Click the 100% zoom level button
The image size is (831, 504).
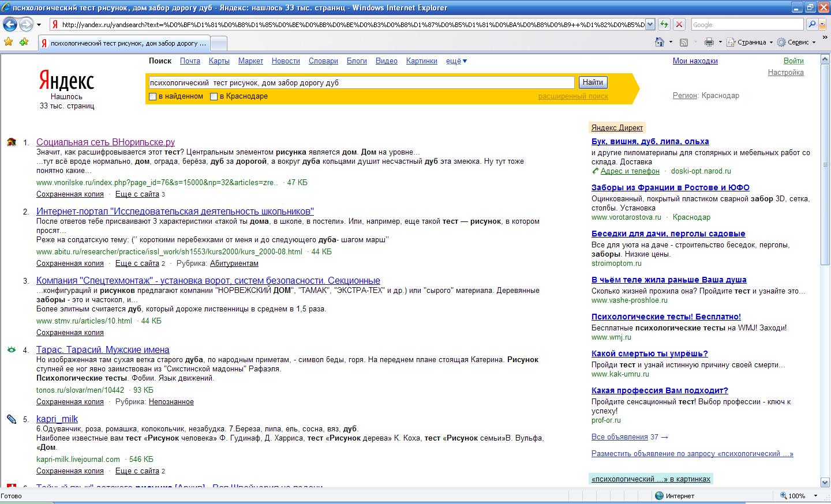[x=793, y=495]
